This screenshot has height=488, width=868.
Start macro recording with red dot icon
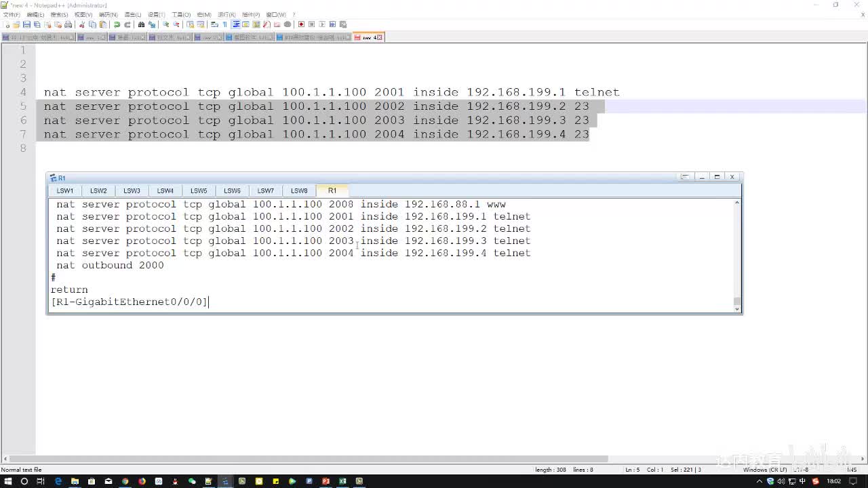301,24
